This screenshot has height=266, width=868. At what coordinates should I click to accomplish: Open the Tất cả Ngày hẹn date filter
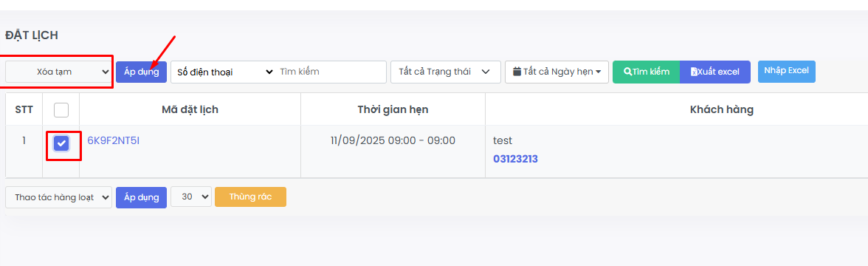557,72
